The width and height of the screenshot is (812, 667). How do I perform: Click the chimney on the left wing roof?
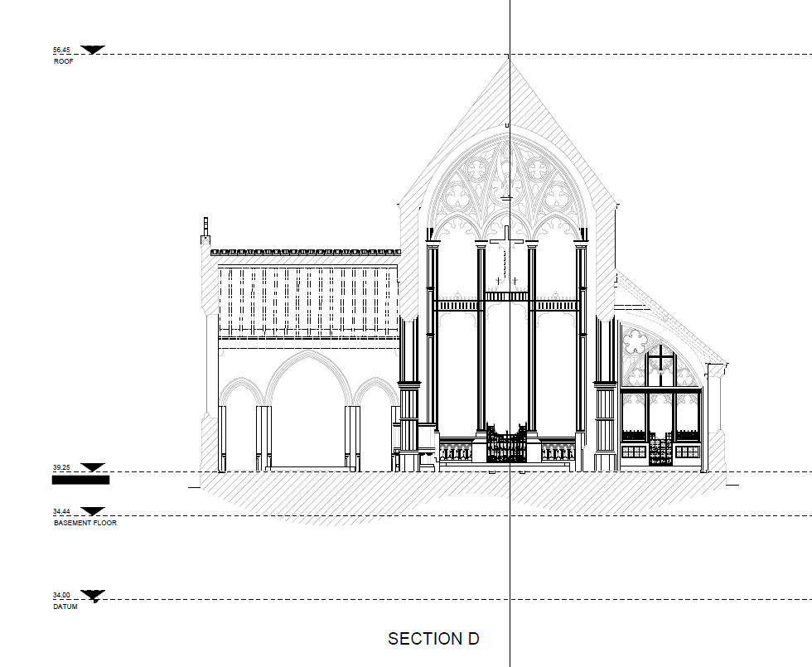point(205,231)
